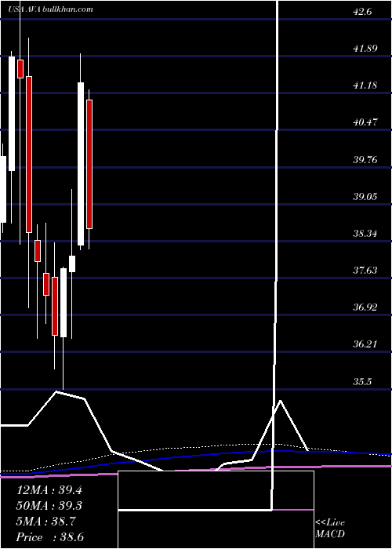Select the 39.76 price axis label
392x549 pixels.
coord(365,160)
